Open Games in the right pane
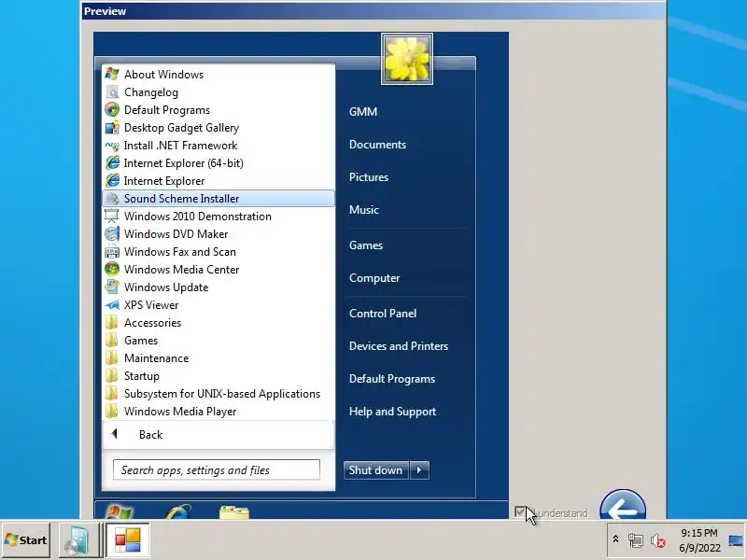747x560 pixels. 366,245
